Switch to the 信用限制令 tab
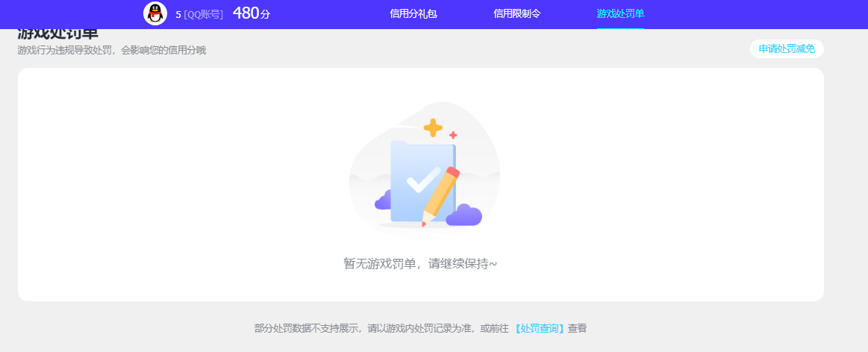 tap(516, 13)
